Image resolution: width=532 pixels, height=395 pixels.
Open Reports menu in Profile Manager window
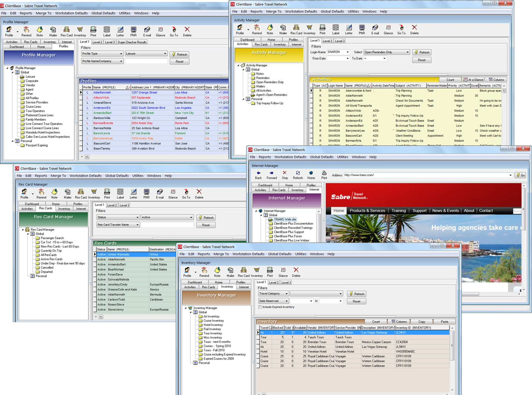26,13
